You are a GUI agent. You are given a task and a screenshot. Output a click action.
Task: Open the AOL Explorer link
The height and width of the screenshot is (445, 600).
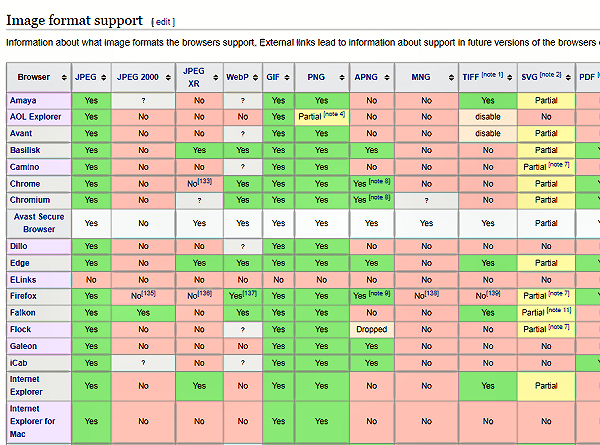pyautogui.click(x=35, y=117)
